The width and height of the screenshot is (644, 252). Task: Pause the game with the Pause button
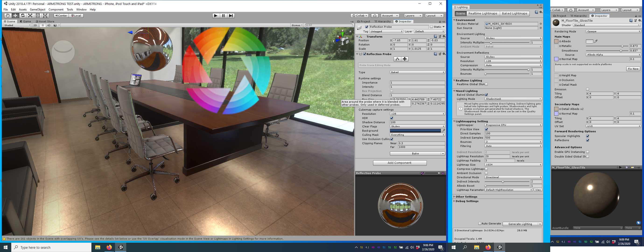(223, 15)
